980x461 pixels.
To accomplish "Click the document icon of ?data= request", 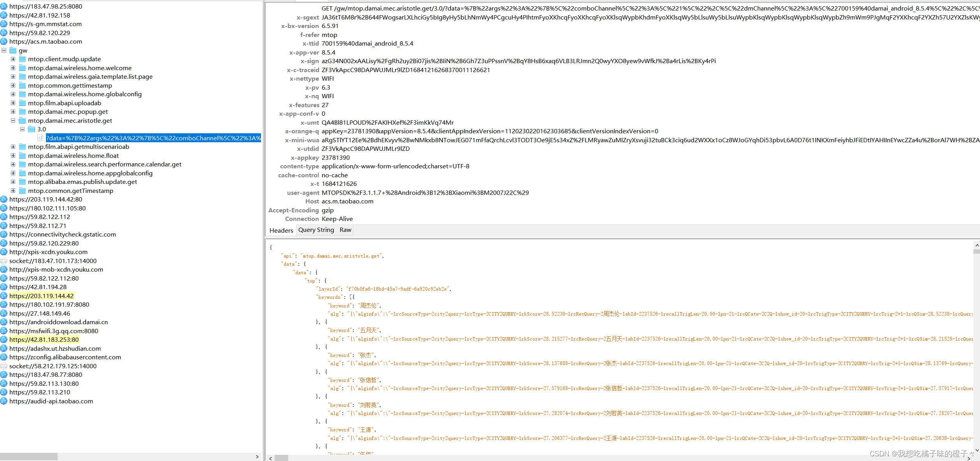I will 41,138.
